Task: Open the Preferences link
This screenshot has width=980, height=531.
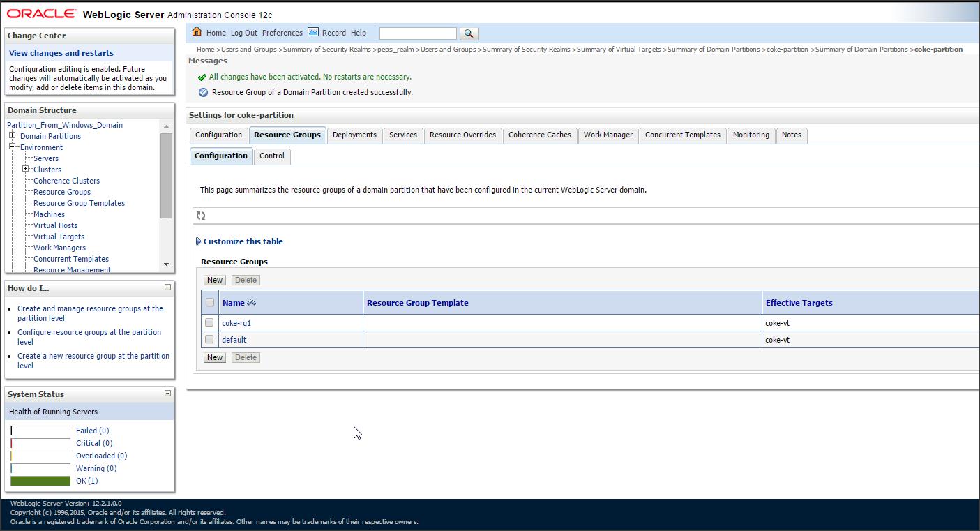Action: click(x=282, y=33)
